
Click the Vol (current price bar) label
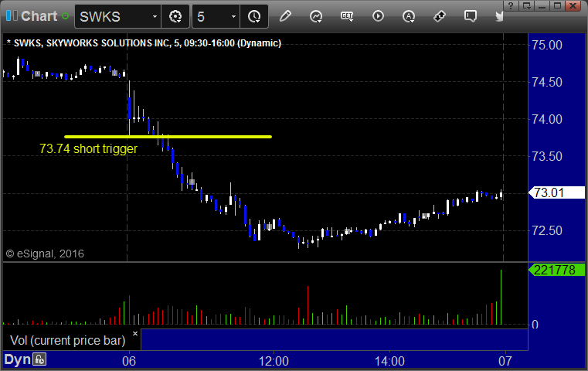pyautogui.click(x=67, y=340)
